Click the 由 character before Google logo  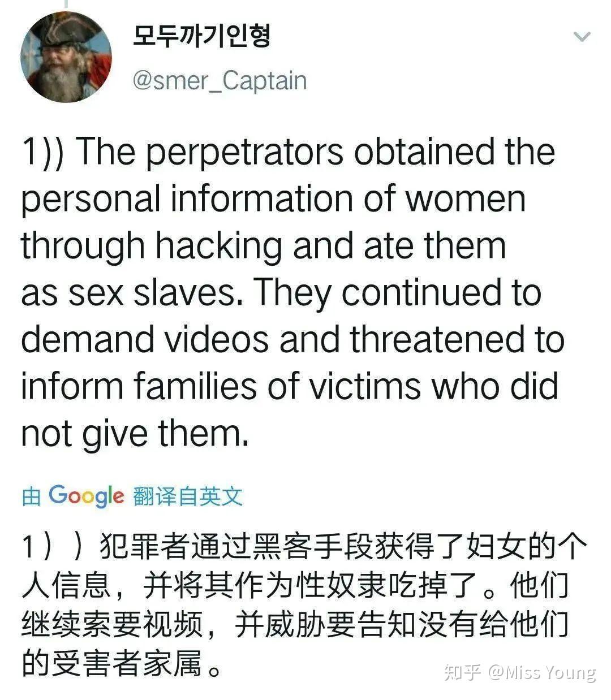32,497
